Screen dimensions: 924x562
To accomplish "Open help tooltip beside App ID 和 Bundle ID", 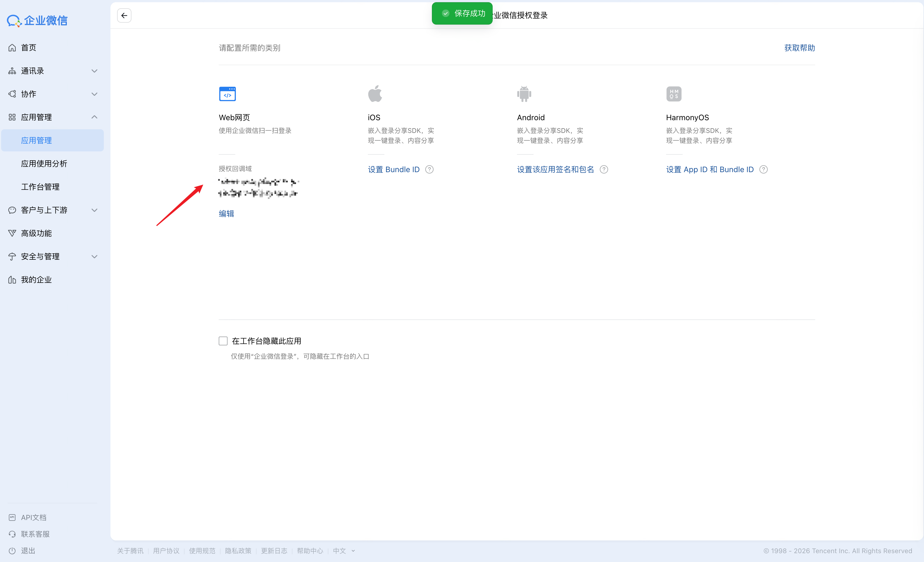I will click(x=763, y=170).
